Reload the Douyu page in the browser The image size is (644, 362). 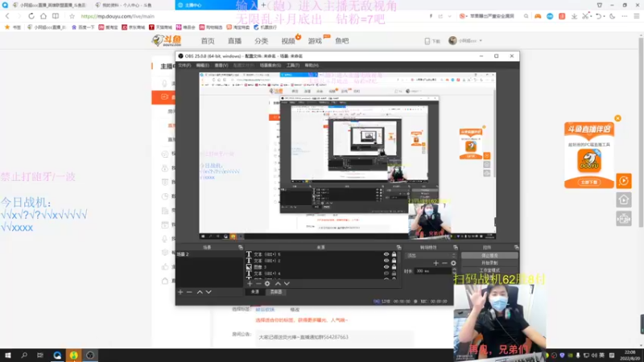31,16
